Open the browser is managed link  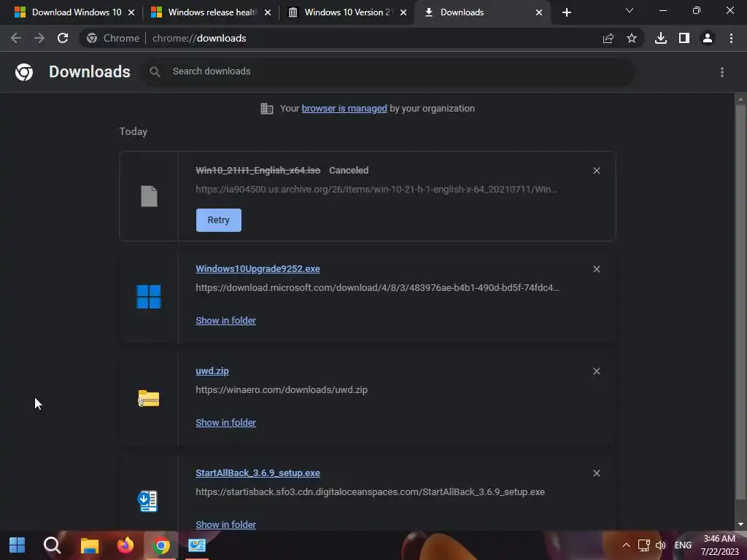coord(344,109)
